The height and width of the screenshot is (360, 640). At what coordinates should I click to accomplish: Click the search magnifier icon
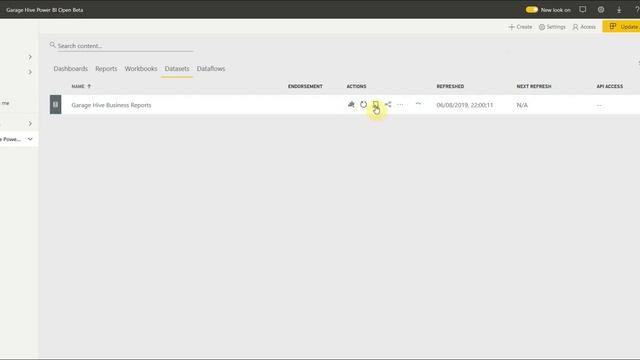coord(53,45)
